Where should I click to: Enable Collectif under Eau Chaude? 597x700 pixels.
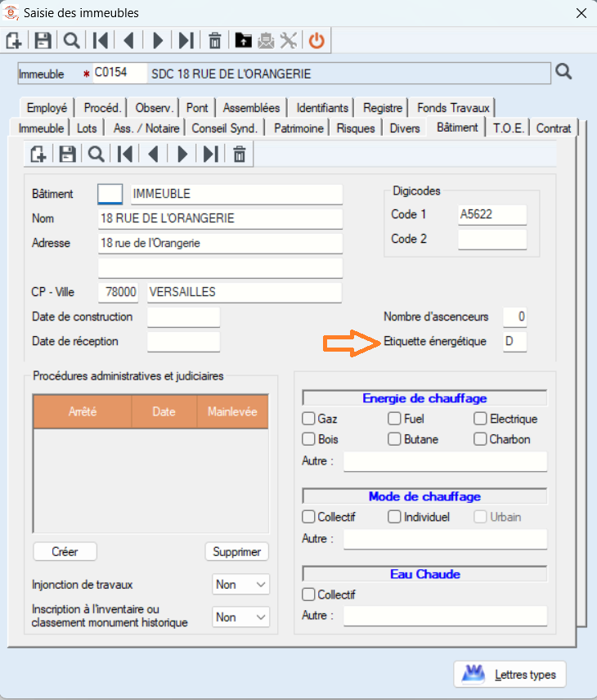[x=308, y=595]
